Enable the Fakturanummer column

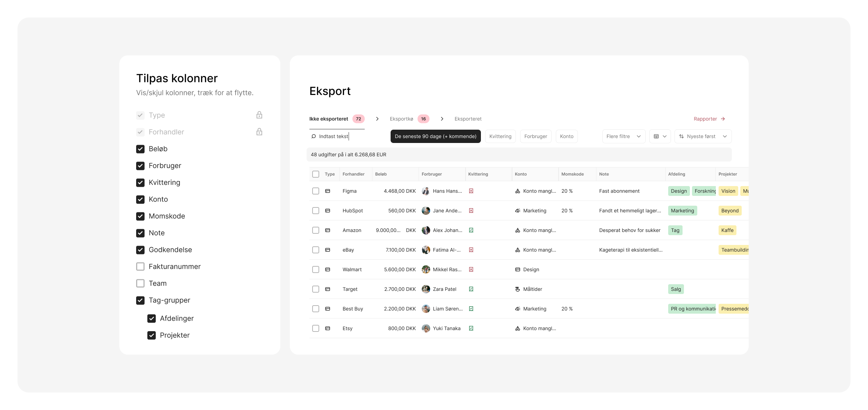(x=140, y=266)
